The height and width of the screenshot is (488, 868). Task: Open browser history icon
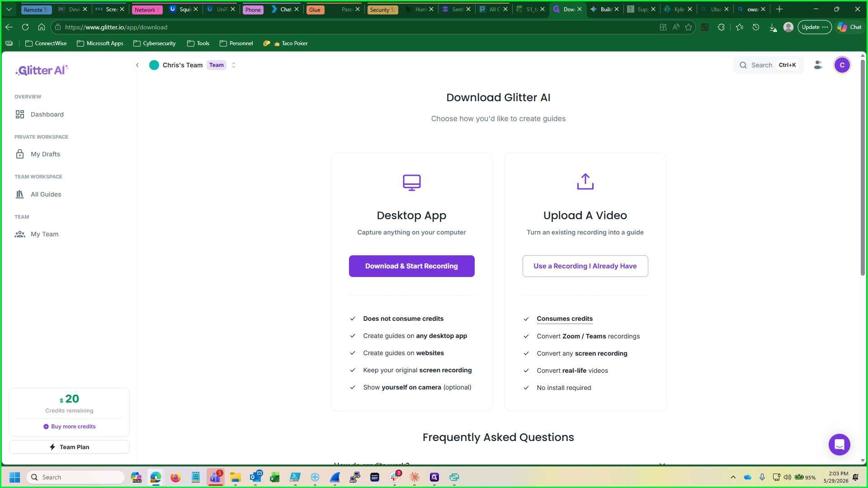(x=756, y=27)
